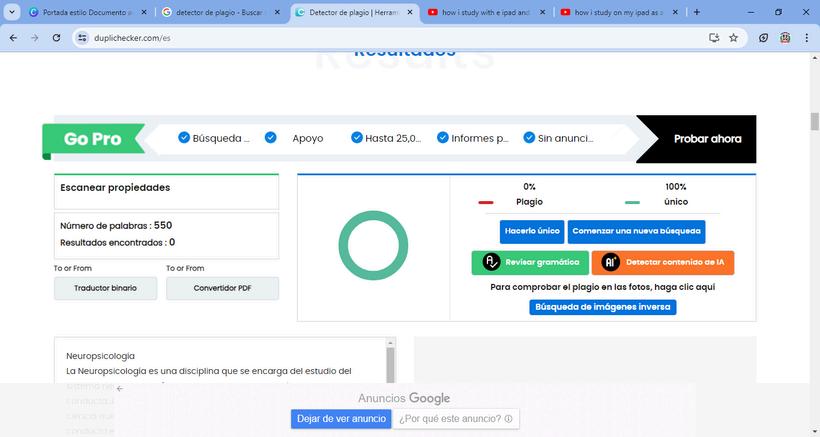Close the detector de plagio Google tab
Screen dimensions: 820x437
tap(277, 12)
